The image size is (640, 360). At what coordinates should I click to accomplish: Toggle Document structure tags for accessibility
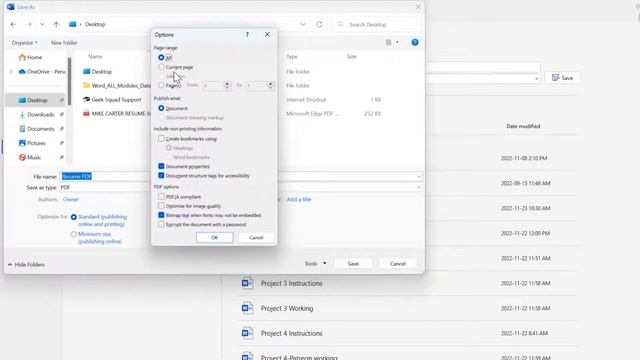161,176
